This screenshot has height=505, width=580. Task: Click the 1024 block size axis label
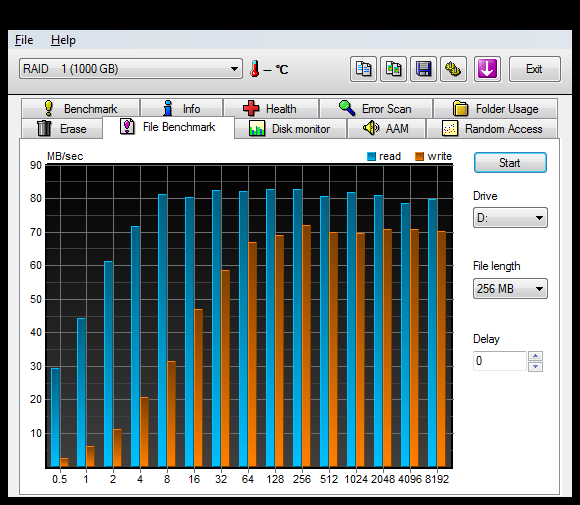356,479
